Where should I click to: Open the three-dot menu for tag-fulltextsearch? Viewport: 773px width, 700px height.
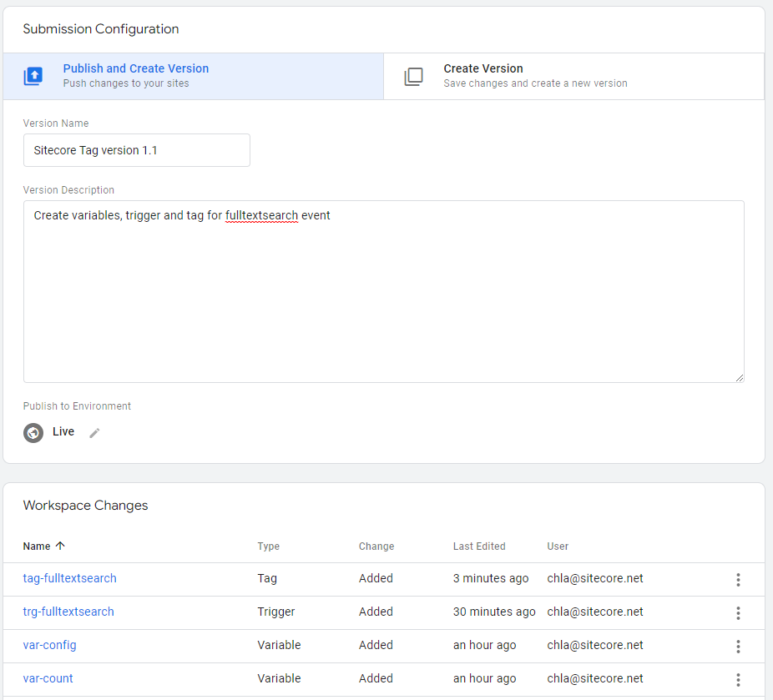point(738,579)
